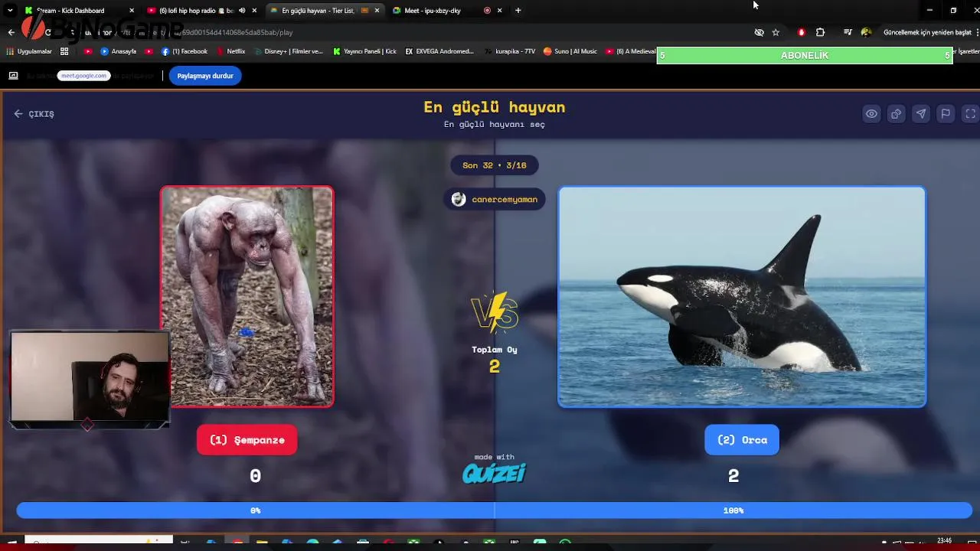This screenshot has height=551, width=980.
Task: Click the canercemyaman user chip
Action: (x=495, y=199)
